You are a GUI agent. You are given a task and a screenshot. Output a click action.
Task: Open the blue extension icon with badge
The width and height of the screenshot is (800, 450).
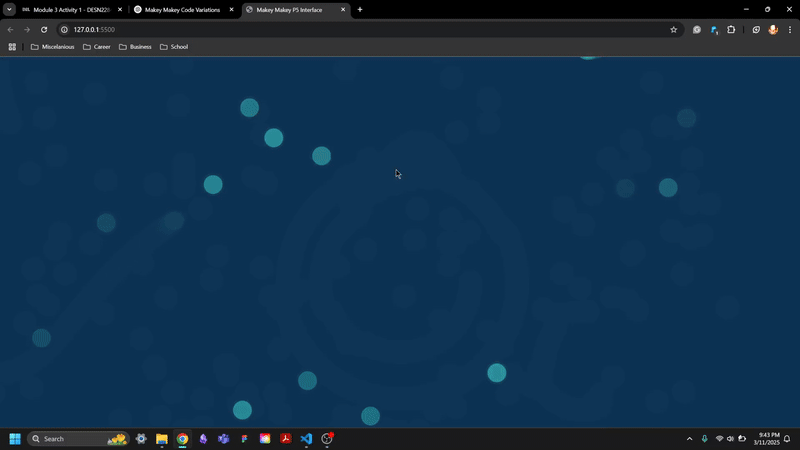pyautogui.click(x=714, y=30)
